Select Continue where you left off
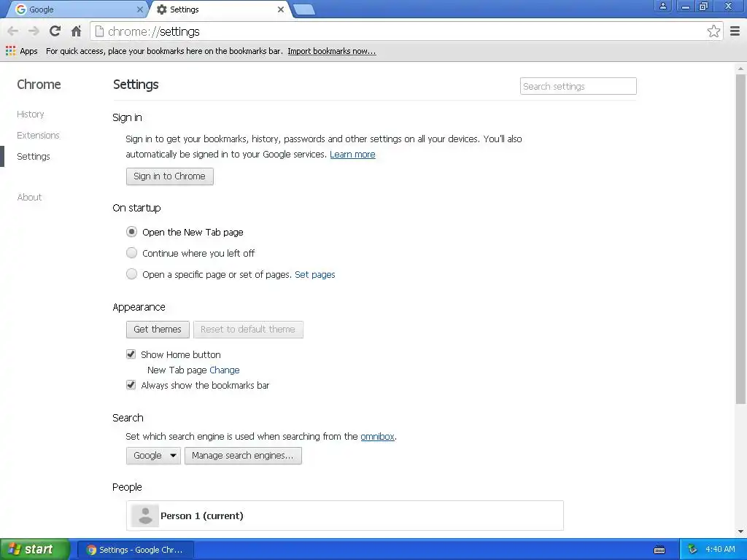Image resolution: width=747 pixels, height=560 pixels. pos(131,253)
